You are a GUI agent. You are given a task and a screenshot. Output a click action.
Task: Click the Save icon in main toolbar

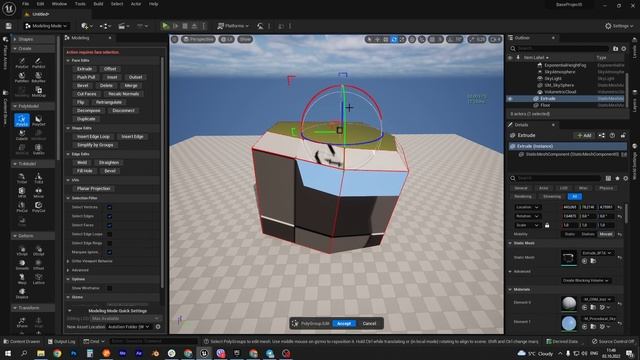coord(9,26)
